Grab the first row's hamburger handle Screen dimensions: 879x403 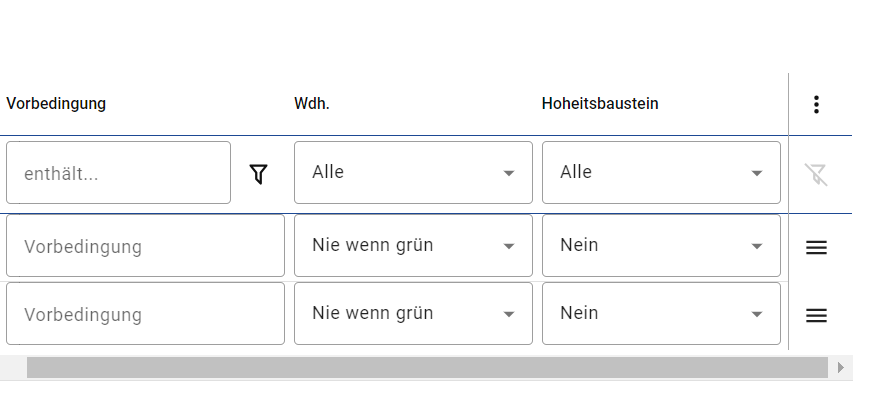click(816, 247)
